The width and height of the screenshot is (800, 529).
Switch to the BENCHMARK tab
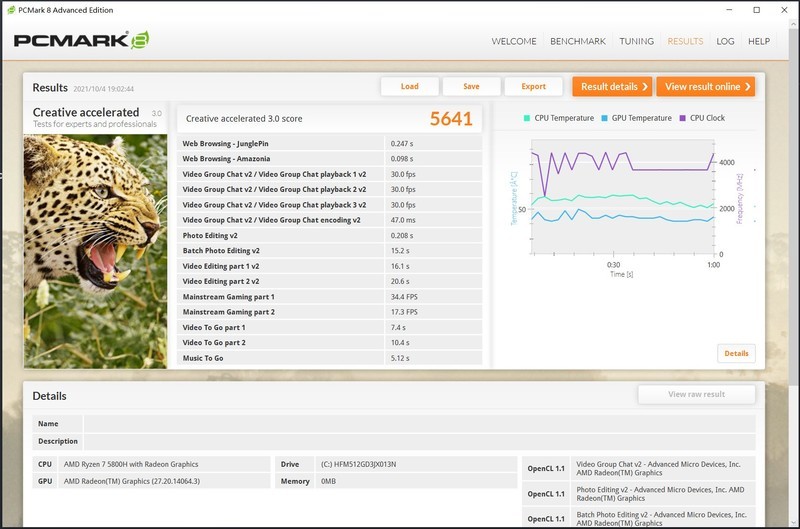pyautogui.click(x=580, y=41)
